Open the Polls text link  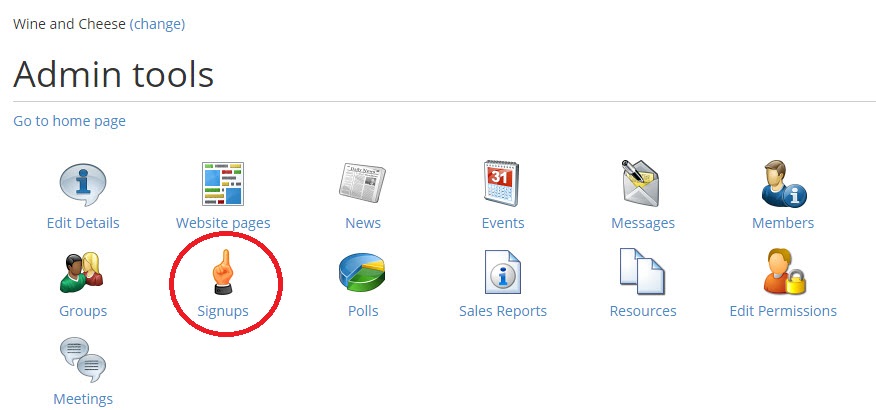point(363,311)
